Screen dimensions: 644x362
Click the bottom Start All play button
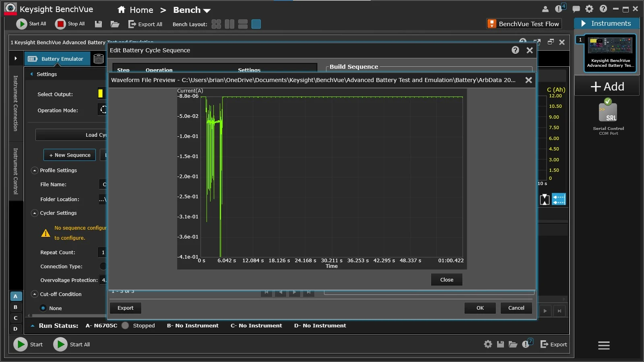coord(60,344)
